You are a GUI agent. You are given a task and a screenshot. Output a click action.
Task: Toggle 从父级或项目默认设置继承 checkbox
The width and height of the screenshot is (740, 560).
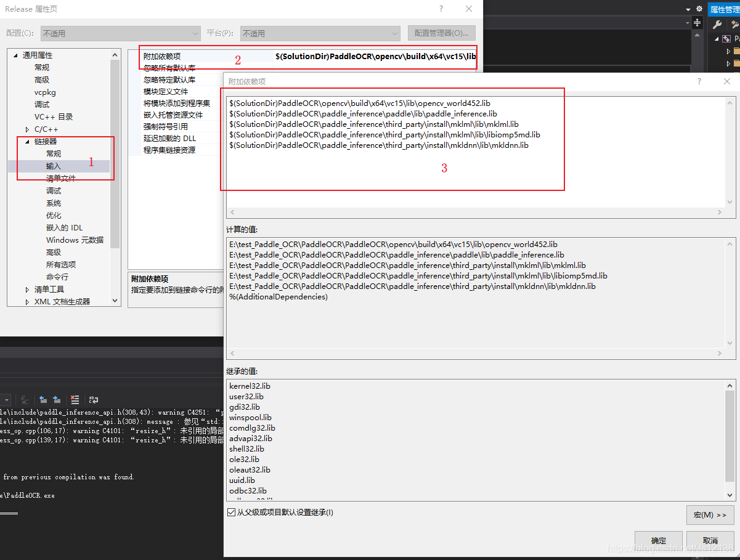pyautogui.click(x=231, y=512)
